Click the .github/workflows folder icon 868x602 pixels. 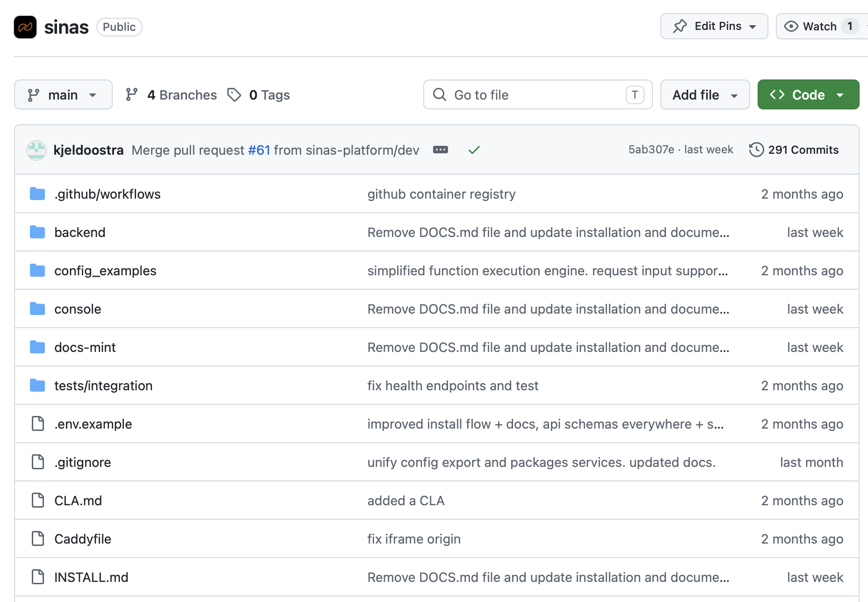point(37,193)
